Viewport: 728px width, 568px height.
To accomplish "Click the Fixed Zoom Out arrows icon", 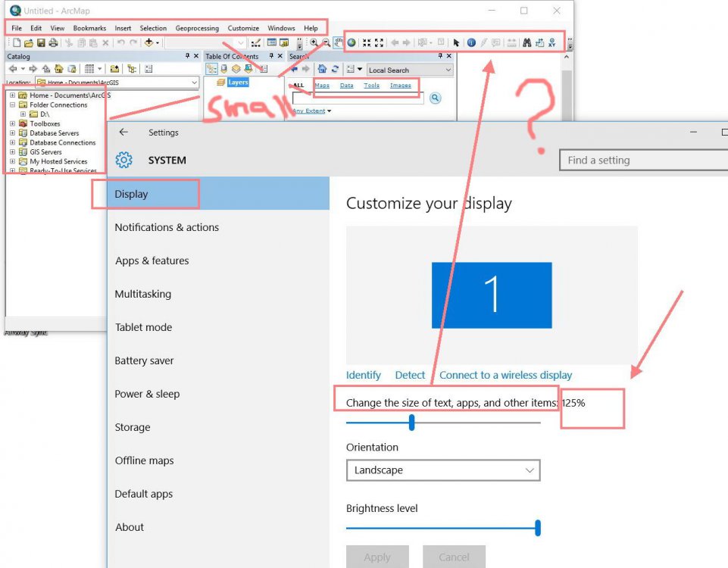I will pyautogui.click(x=379, y=42).
